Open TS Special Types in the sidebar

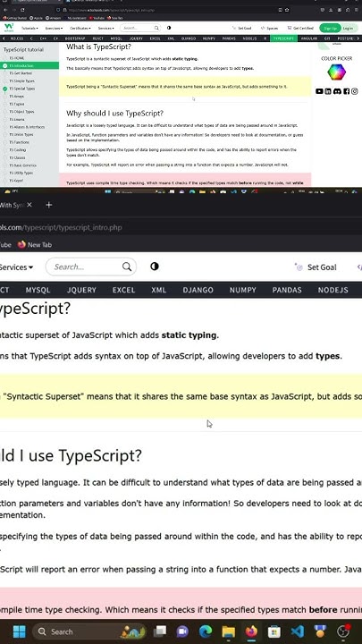(x=21, y=89)
